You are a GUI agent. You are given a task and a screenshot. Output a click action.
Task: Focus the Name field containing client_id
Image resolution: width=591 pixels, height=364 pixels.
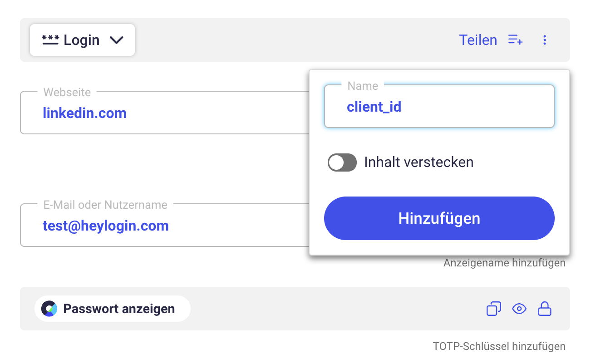click(x=439, y=107)
